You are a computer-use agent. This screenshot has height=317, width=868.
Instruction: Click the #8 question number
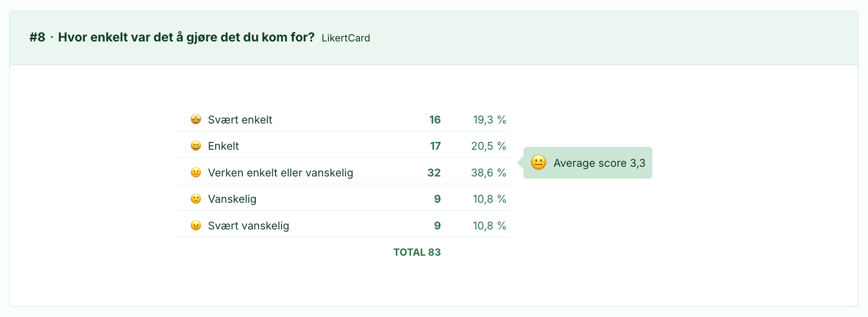pos(37,37)
